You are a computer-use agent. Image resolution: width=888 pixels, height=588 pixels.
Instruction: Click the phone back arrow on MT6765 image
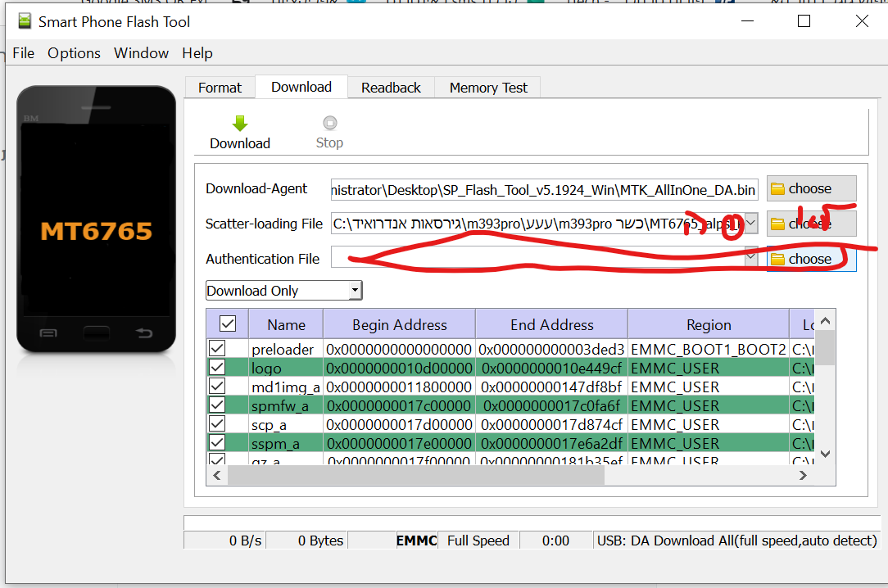tap(143, 332)
